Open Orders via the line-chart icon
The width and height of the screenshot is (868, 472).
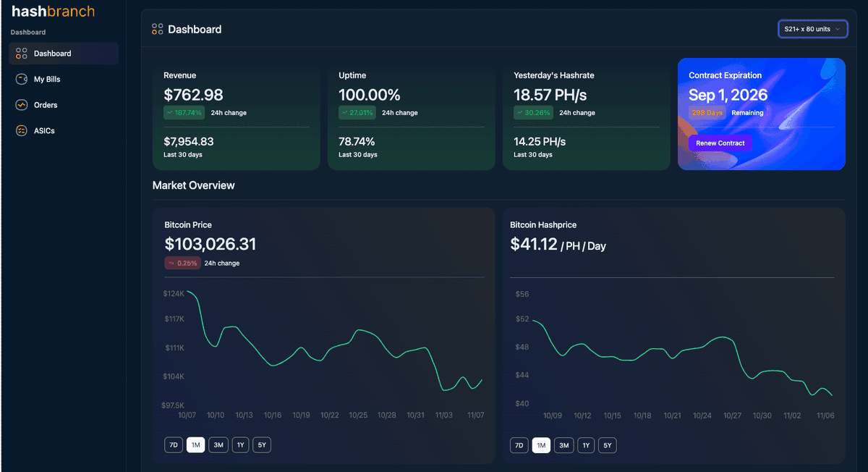20,104
